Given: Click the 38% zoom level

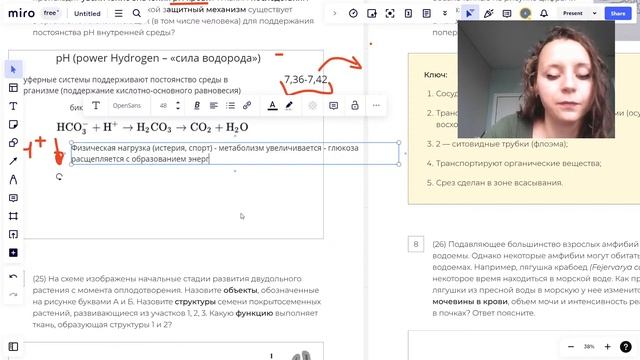Looking at the screenshot, I should click(589, 347).
